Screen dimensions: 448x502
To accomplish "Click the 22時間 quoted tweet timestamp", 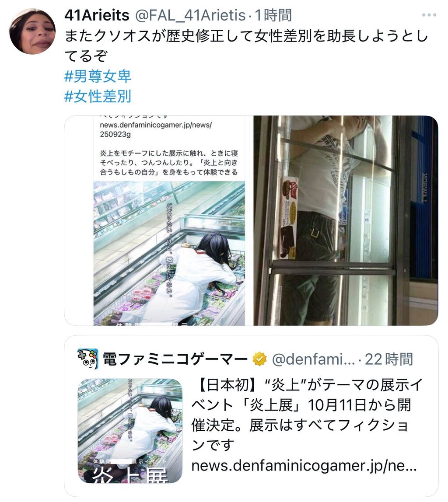I will pyautogui.click(x=389, y=359).
